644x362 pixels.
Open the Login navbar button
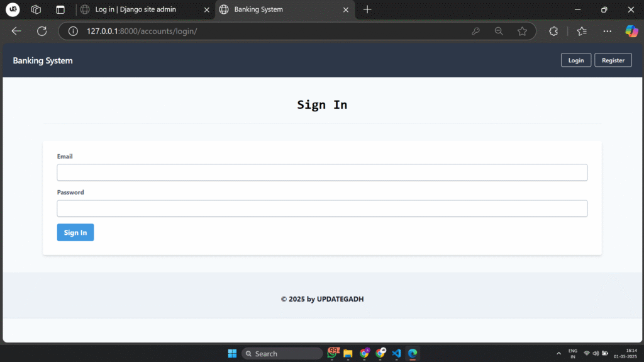click(576, 60)
